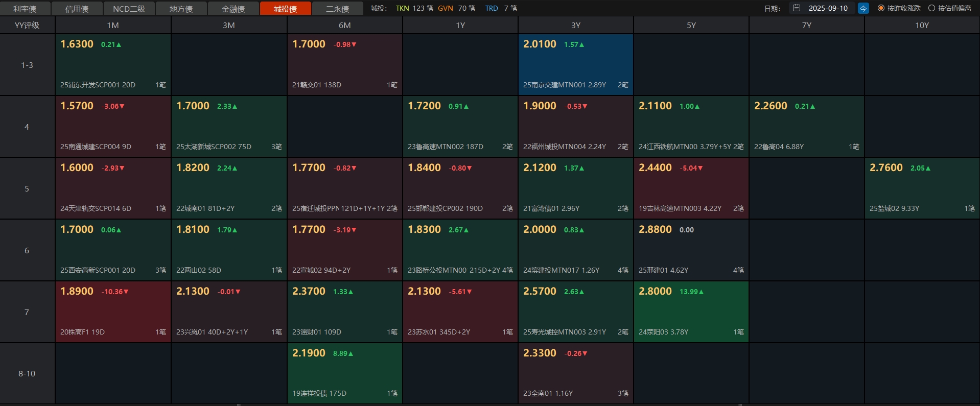Click the GVN 70 笔 trade count

[x=456, y=8]
